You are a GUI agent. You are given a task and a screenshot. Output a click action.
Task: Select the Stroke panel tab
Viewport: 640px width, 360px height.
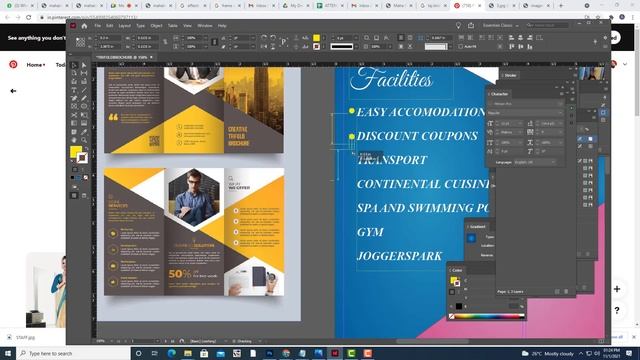pos(510,75)
